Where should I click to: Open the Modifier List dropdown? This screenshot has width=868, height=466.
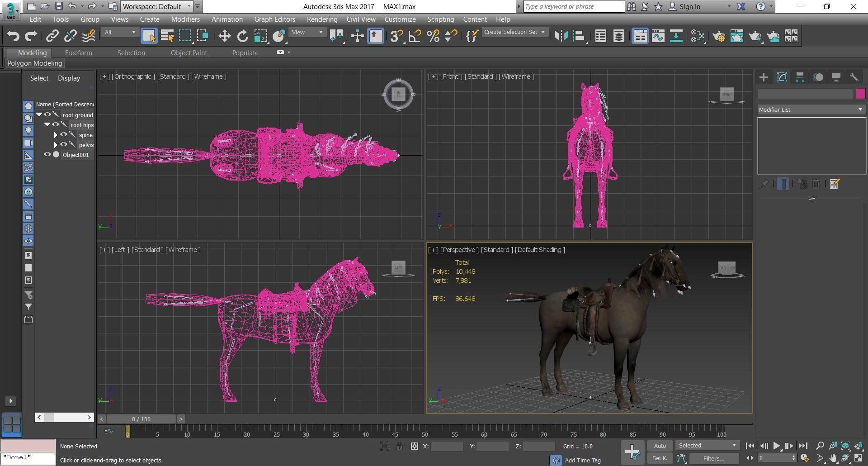pos(811,109)
